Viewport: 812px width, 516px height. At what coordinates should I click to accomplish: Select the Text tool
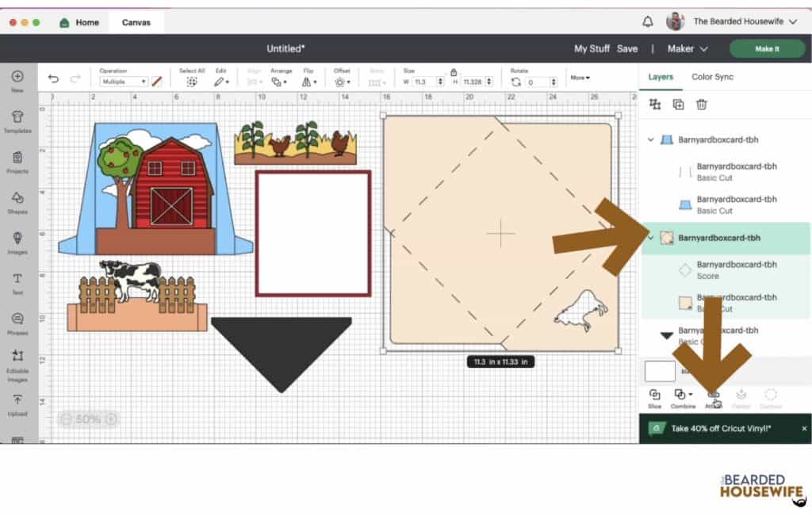(17, 281)
